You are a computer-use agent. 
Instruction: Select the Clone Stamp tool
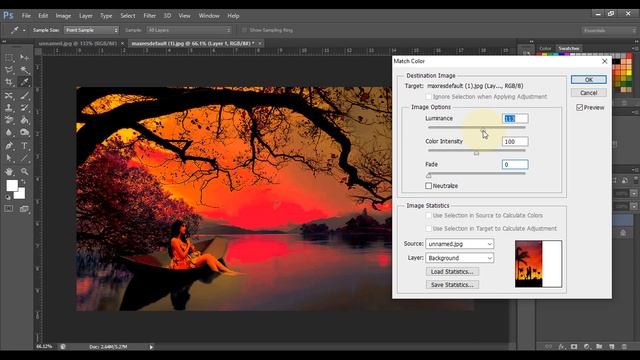click(x=9, y=108)
